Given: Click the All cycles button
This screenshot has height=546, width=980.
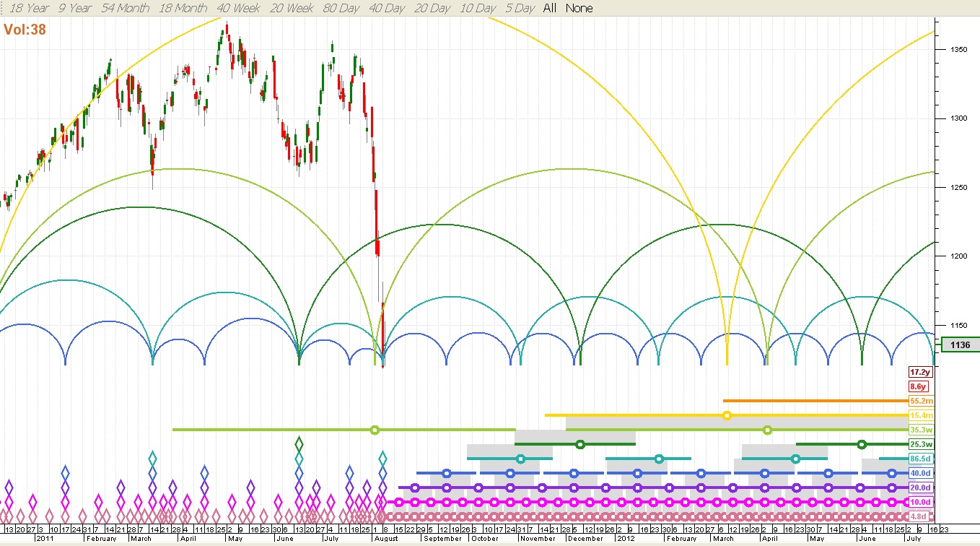Looking at the screenshot, I should coord(550,8).
